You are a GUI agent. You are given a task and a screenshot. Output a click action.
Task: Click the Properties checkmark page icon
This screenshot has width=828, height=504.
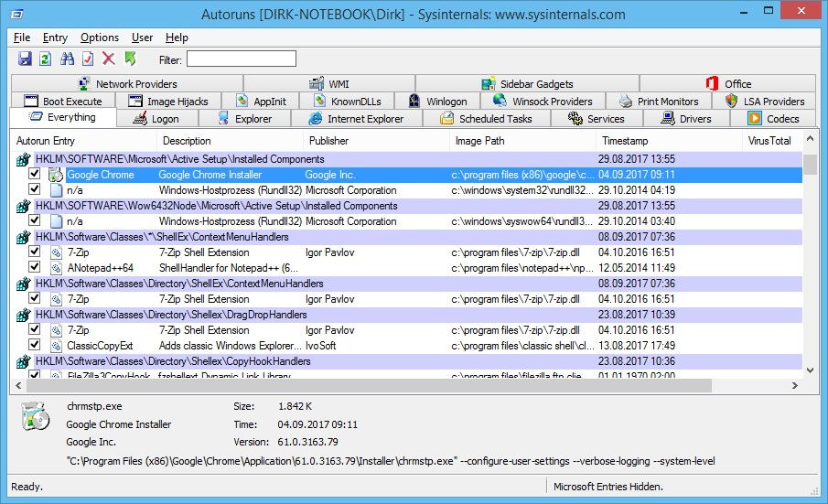[88, 59]
